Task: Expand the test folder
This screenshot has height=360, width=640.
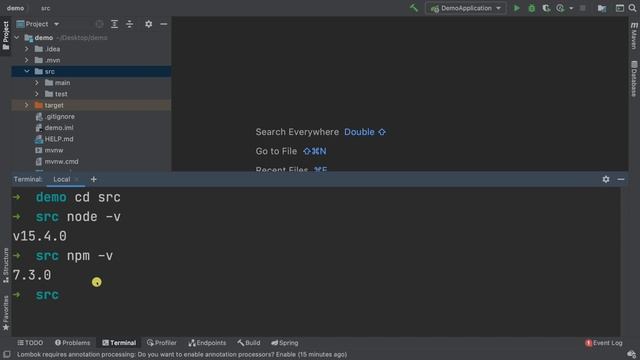Action: click(x=37, y=94)
